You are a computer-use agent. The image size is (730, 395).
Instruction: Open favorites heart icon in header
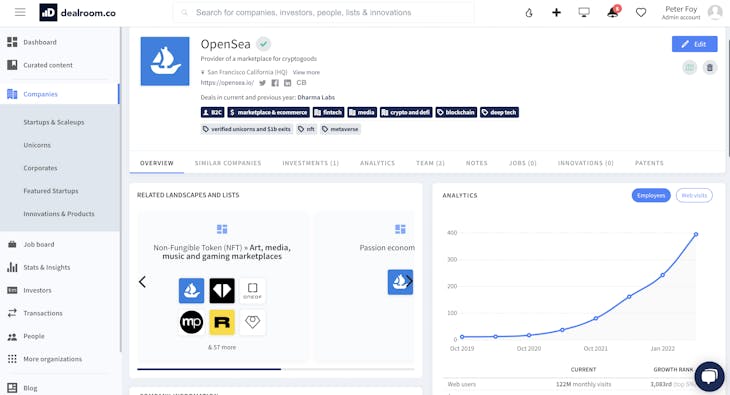[641, 13]
